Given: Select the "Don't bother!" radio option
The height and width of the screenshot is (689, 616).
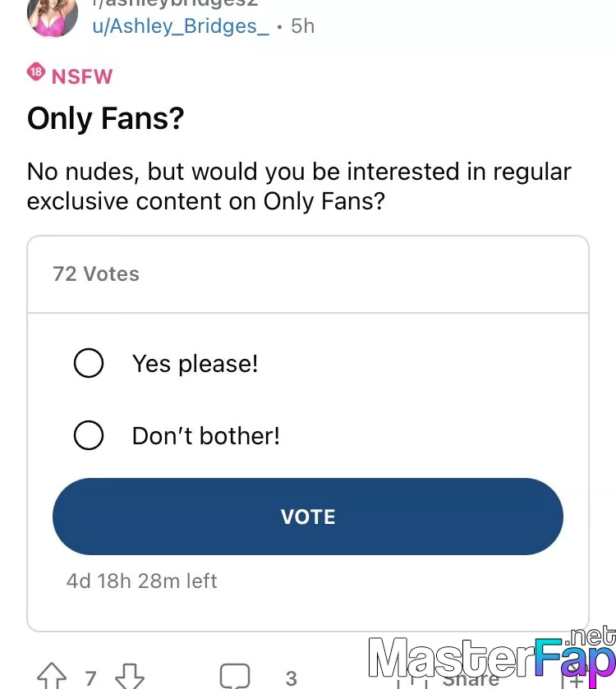Looking at the screenshot, I should click(x=89, y=435).
